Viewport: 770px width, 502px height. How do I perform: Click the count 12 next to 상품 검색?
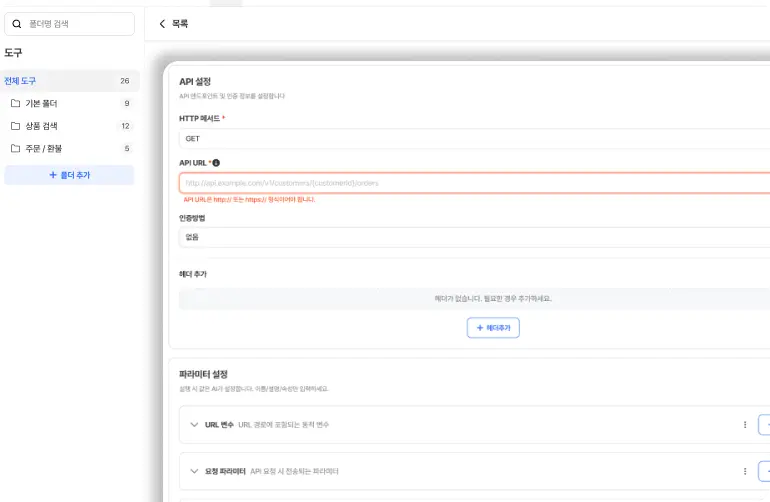(x=125, y=126)
